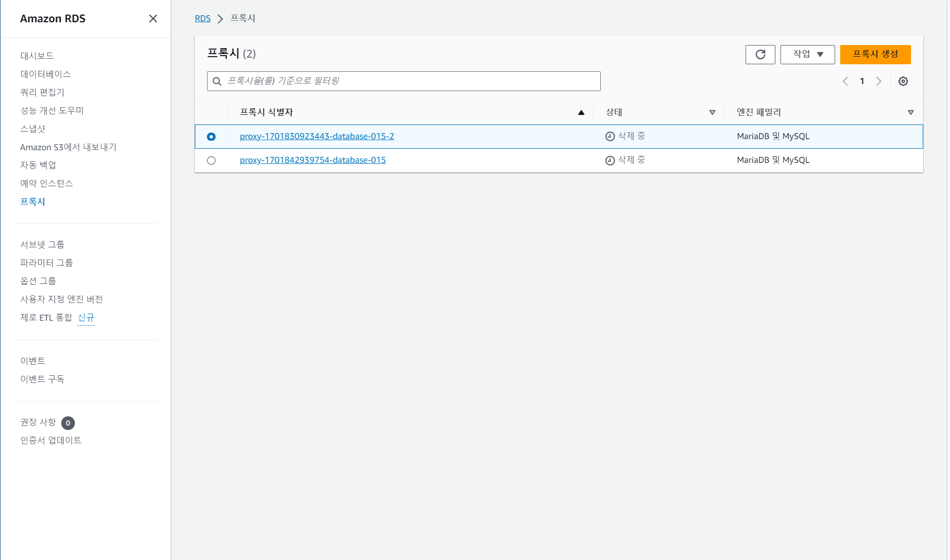Open proxy-1701830923443-database-015-2 link
The height and width of the screenshot is (560, 950).
pos(317,136)
